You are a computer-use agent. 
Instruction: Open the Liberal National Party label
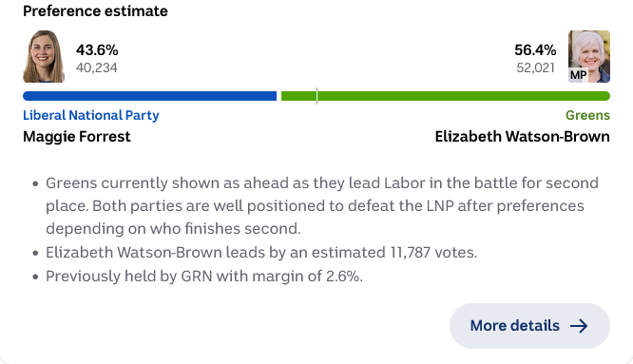click(x=91, y=115)
